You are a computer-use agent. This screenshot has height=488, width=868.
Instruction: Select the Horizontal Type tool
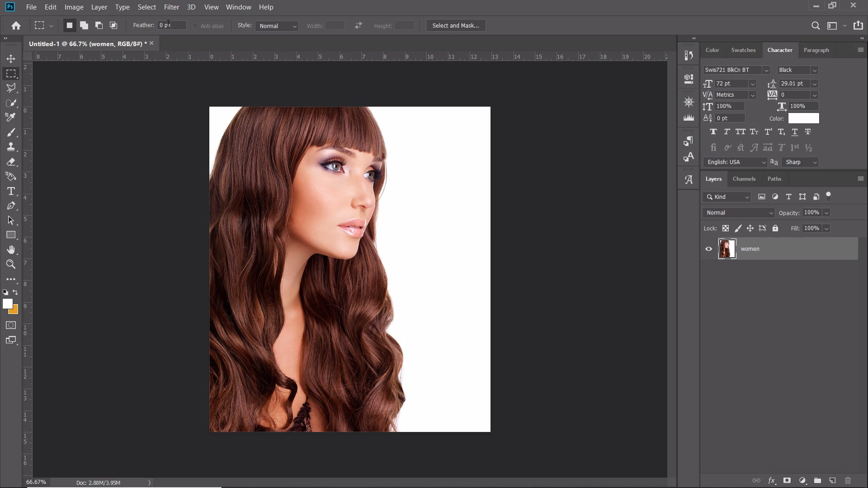click(x=11, y=191)
